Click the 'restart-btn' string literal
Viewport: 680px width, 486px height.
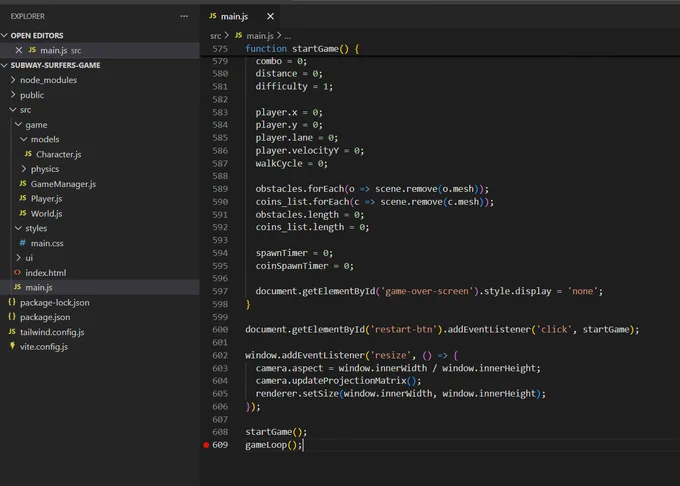point(403,329)
